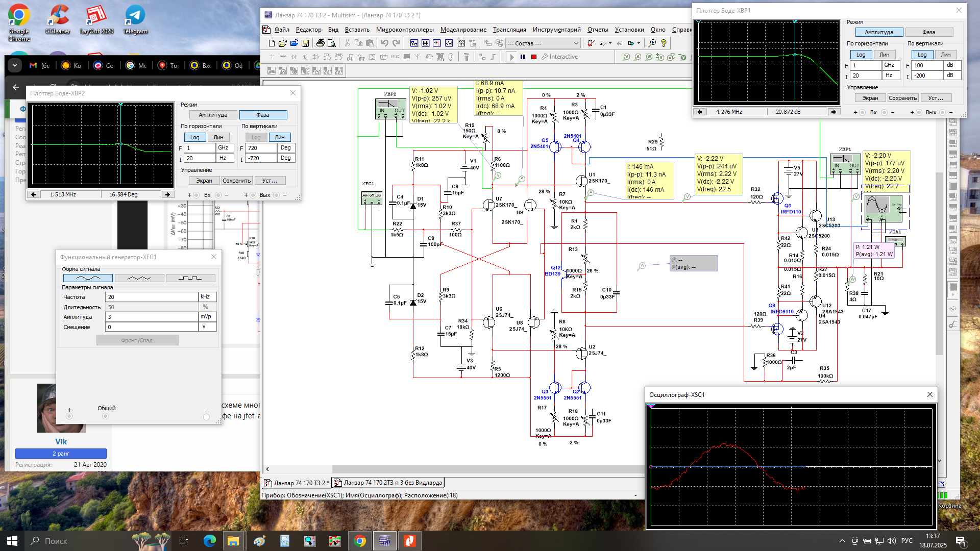The width and height of the screenshot is (980, 551).
Task: Open the spreadsheet view icon
Action: [425, 43]
